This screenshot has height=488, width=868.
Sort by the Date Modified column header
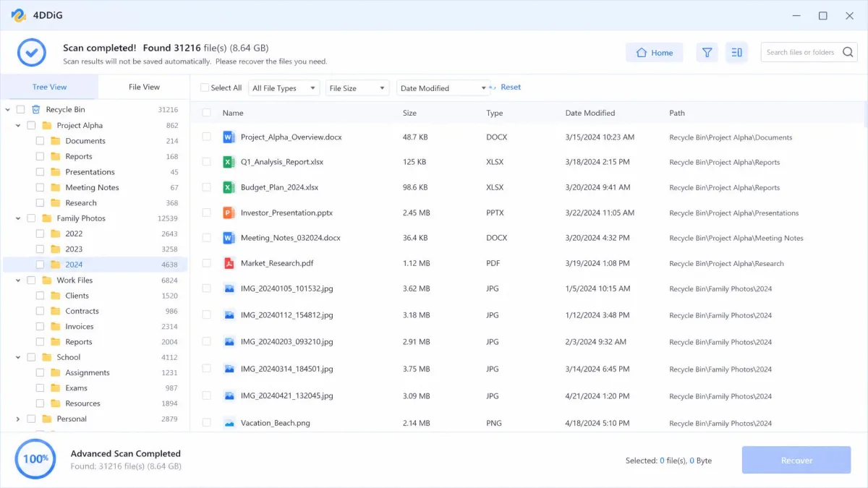(590, 113)
